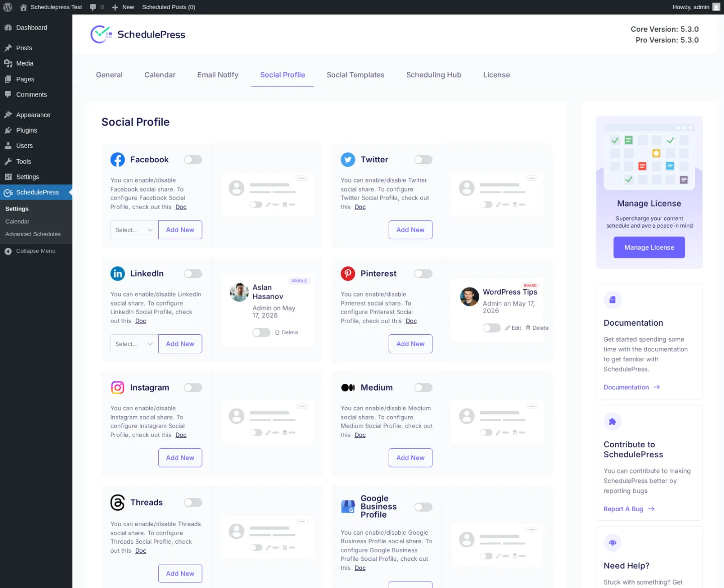
Task: Open Users via its person icon
Action: click(8, 146)
